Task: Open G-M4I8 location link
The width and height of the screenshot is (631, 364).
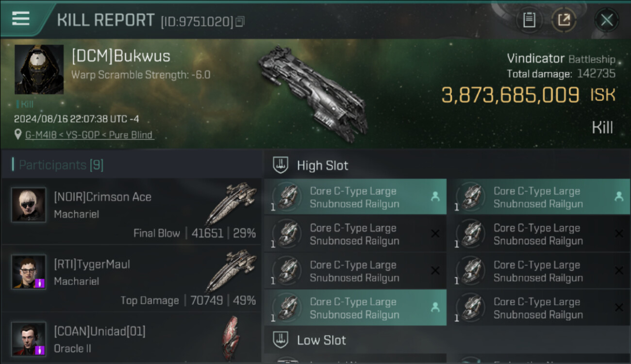Action: 89,135
